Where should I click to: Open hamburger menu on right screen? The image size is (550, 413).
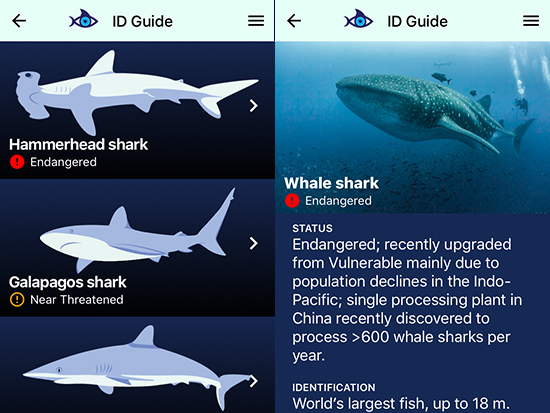531,21
